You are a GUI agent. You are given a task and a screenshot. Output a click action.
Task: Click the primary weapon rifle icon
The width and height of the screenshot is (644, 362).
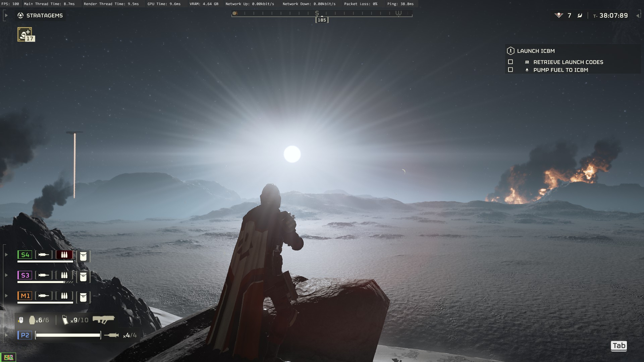point(103,319)
